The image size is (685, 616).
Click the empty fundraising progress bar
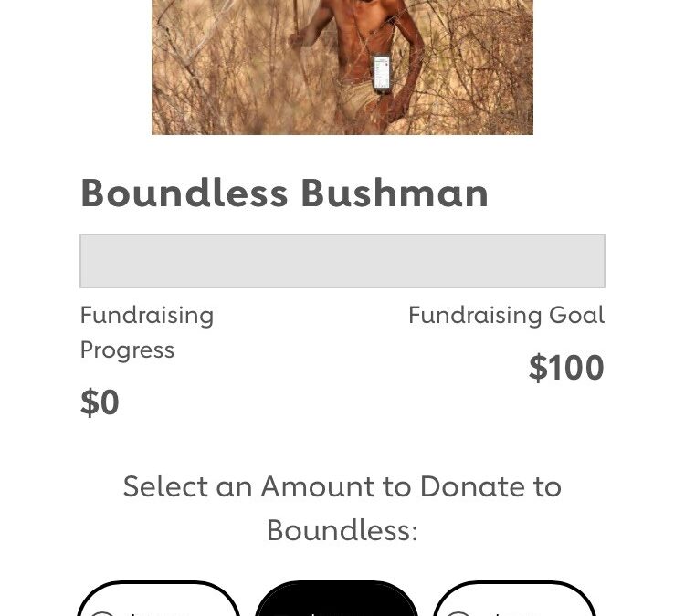[342, 261]
